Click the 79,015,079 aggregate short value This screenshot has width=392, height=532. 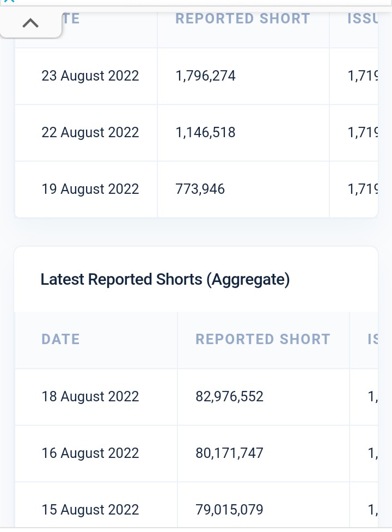point(230,510)
